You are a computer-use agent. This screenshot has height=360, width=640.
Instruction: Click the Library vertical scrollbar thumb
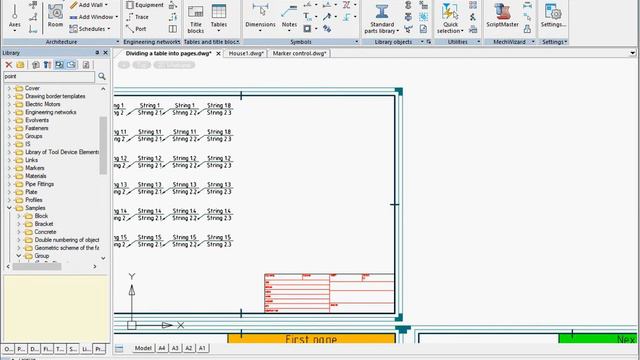coord(103,146)
